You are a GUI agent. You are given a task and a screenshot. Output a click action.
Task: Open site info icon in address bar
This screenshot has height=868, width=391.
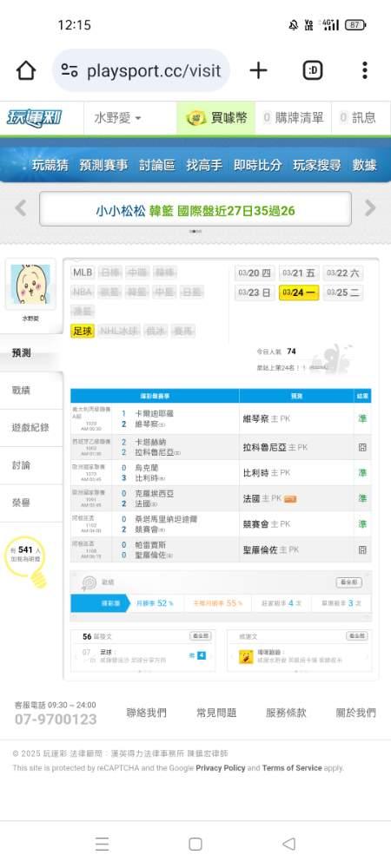tap(70, 70)
